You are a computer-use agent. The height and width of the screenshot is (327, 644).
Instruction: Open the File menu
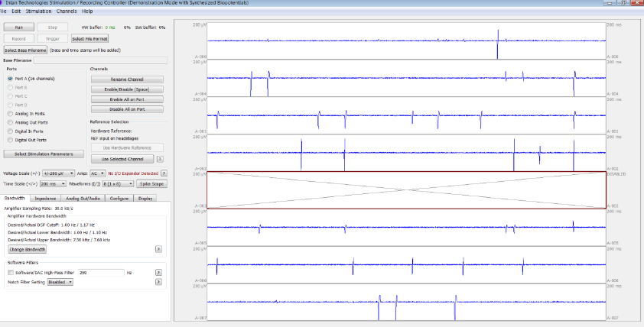3,11
